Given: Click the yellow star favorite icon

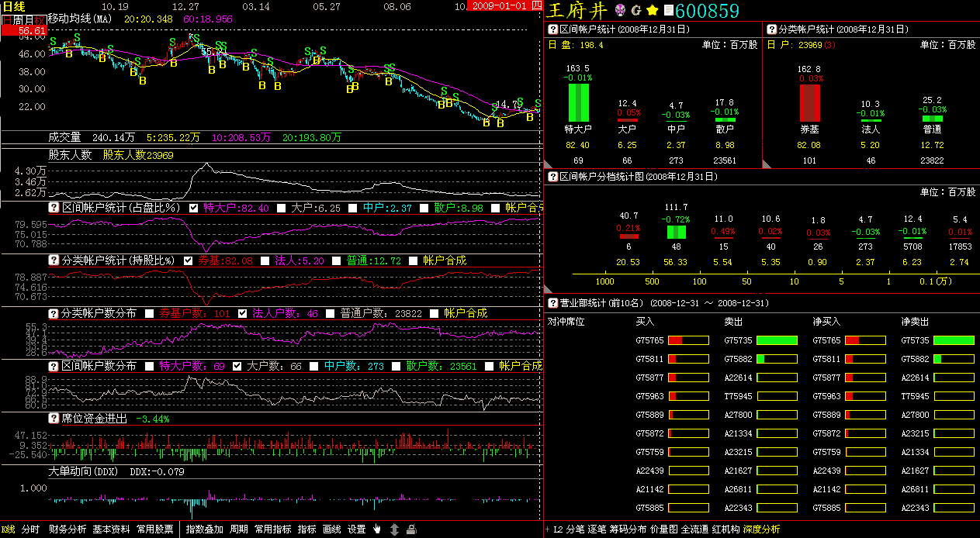Looking at the screenshot, I should pyautogui.click(x=653, y=10).
